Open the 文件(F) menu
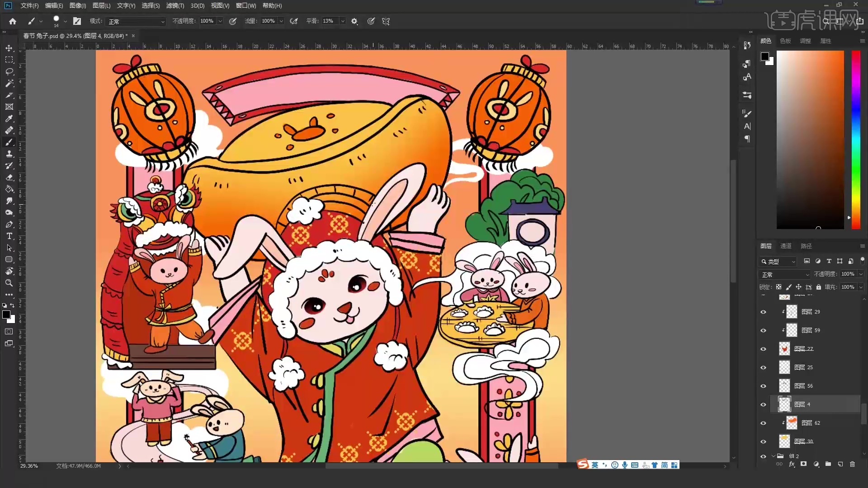 pos(29,5)
